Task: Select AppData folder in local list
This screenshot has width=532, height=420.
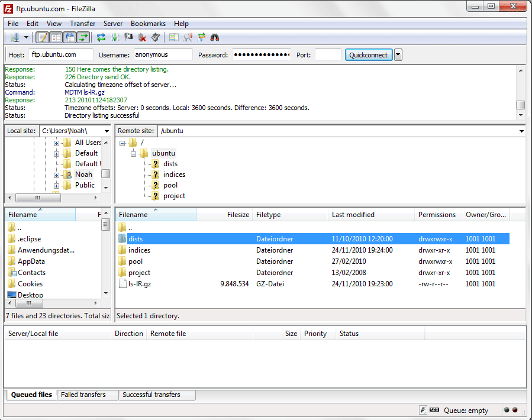Action: 31,261
